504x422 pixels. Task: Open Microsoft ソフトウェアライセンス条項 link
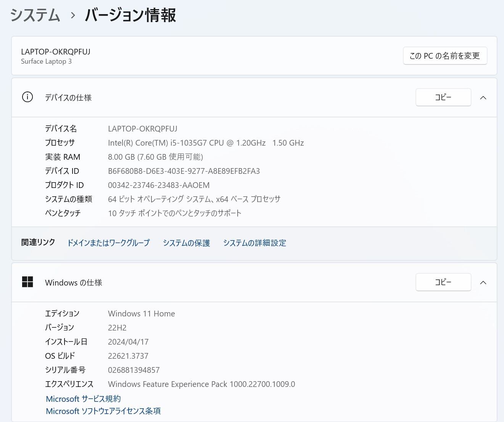point(103,411)
